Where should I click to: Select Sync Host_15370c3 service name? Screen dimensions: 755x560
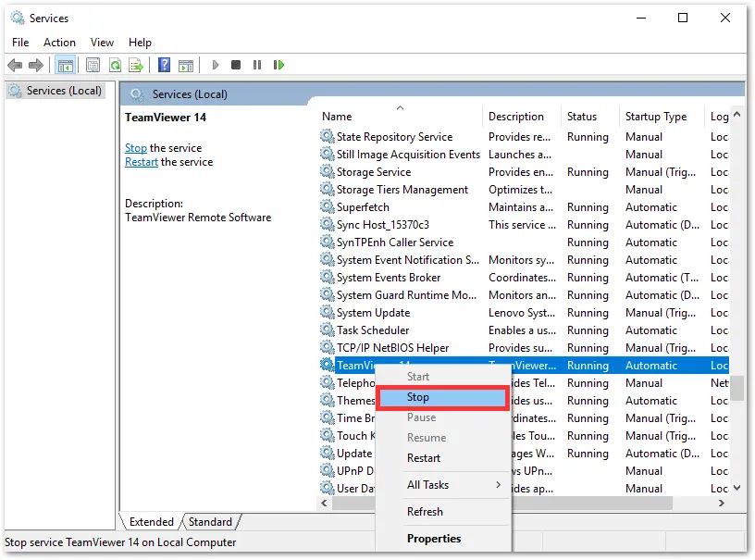click(383, 225)
